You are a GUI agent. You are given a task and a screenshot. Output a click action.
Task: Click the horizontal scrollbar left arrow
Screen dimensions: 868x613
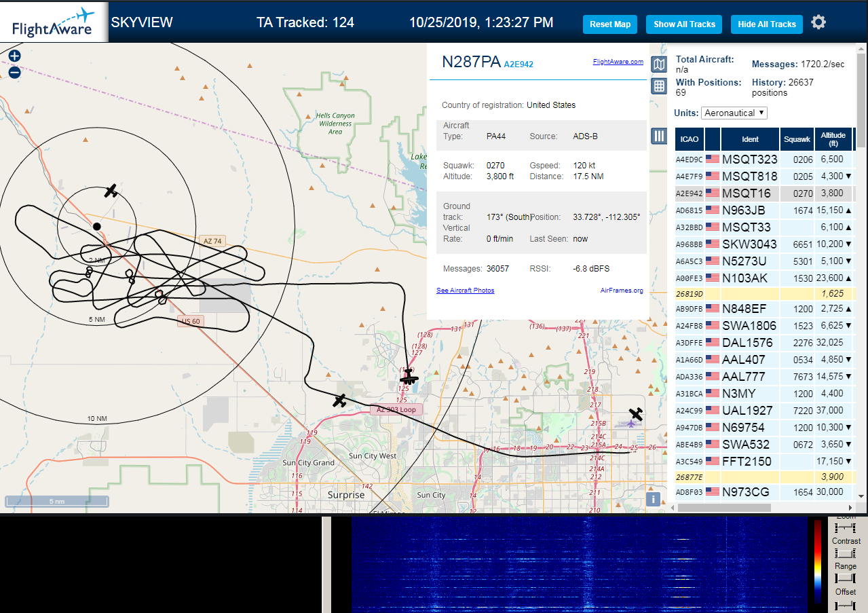click(x=672, y=507)
